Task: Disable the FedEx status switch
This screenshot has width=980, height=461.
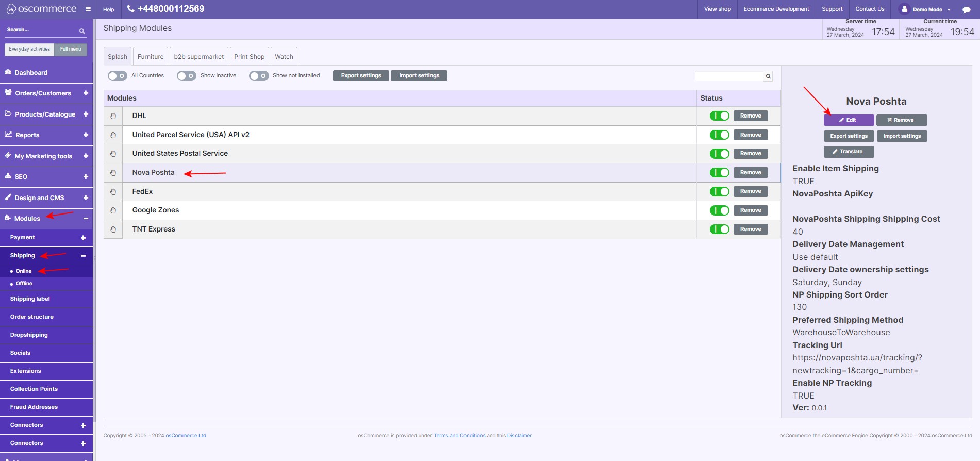Action: [x=719, y=192]
